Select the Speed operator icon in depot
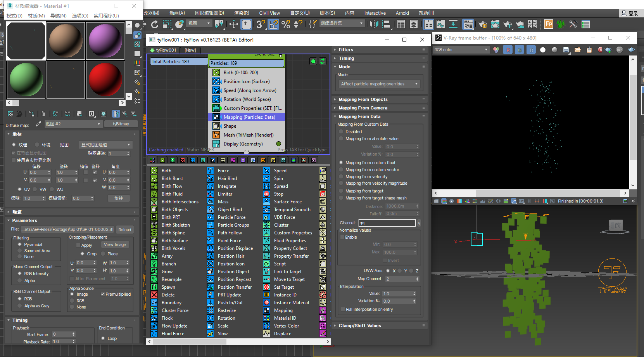644x357 pixels. [266, 171]
